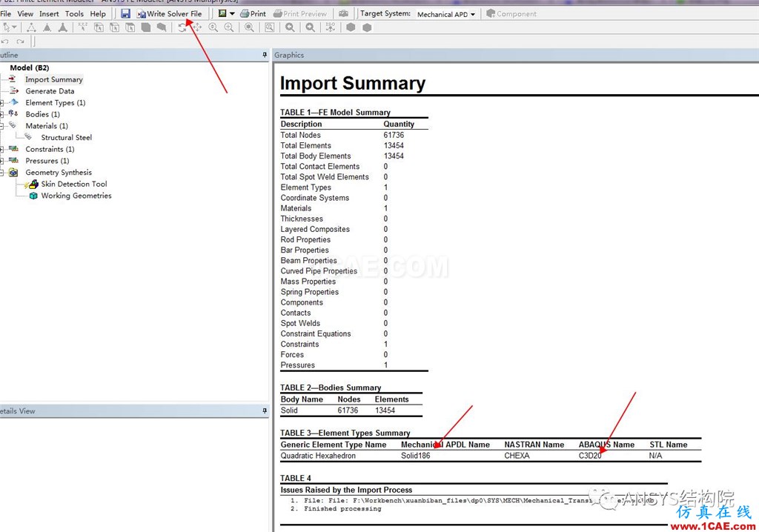759x532 pixels.
Task: Select Generate Data tree item
Action: tap(50, 91)
